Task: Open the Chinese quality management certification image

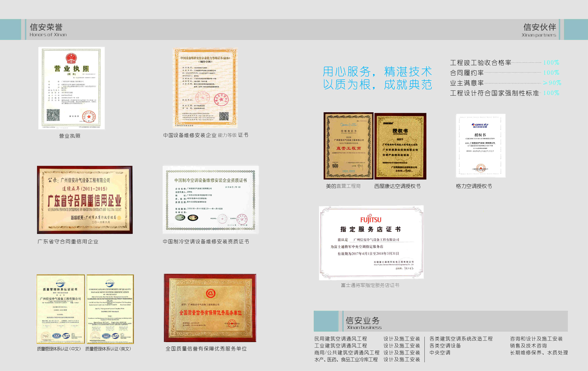Action: 61,309
